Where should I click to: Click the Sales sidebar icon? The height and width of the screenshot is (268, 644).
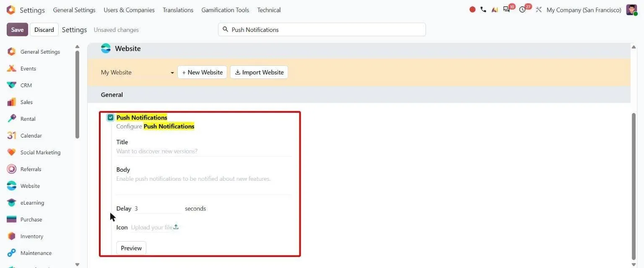[12, 102]
